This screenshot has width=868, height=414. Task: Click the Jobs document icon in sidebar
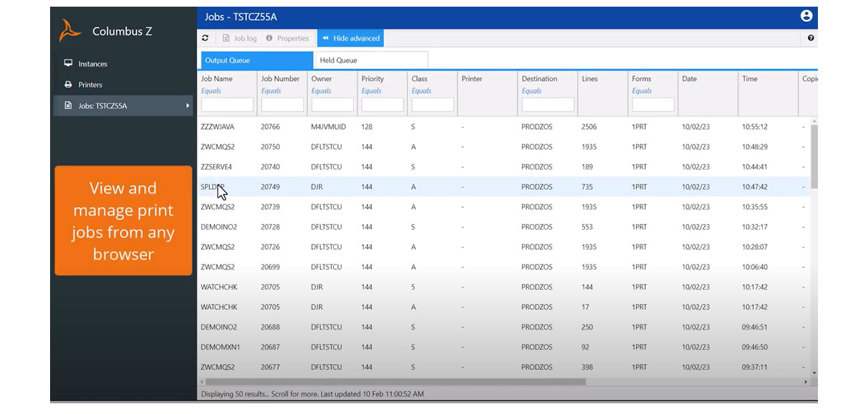pos(67,106)
